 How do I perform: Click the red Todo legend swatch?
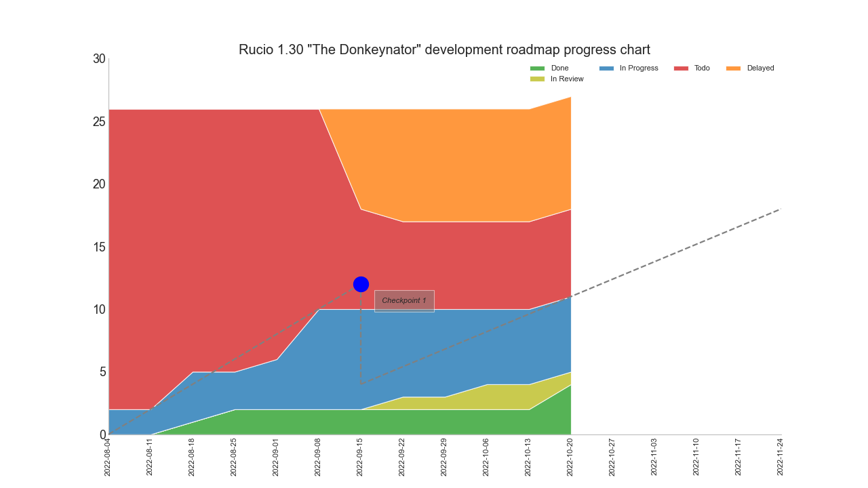pyautogui.click(x=681, y=68)
